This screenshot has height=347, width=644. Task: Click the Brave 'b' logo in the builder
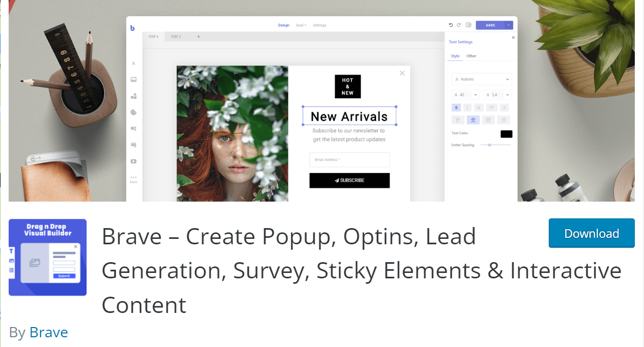132,28
